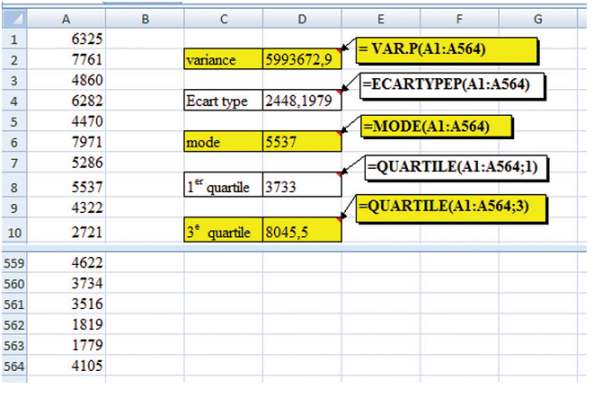594x397 pixels.
Task: Click cell containing 2721
Action: (66, 230)
